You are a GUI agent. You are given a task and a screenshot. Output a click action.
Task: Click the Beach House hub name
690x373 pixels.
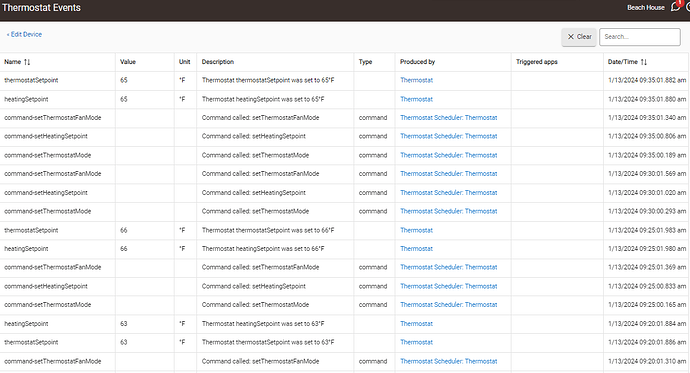(x=646, y=7)
